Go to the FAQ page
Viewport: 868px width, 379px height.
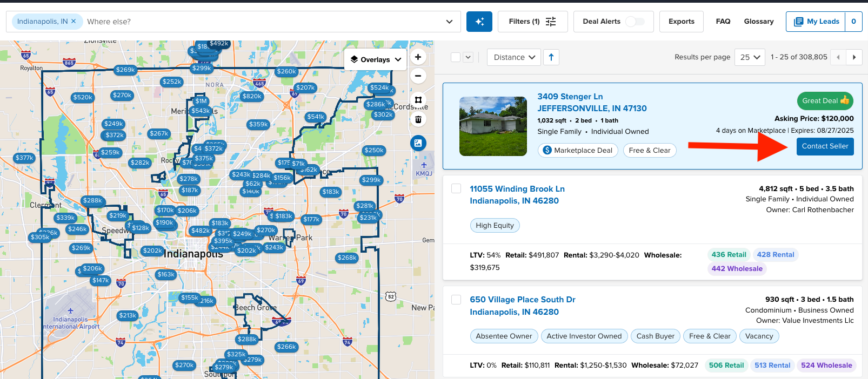click(723, 22)
